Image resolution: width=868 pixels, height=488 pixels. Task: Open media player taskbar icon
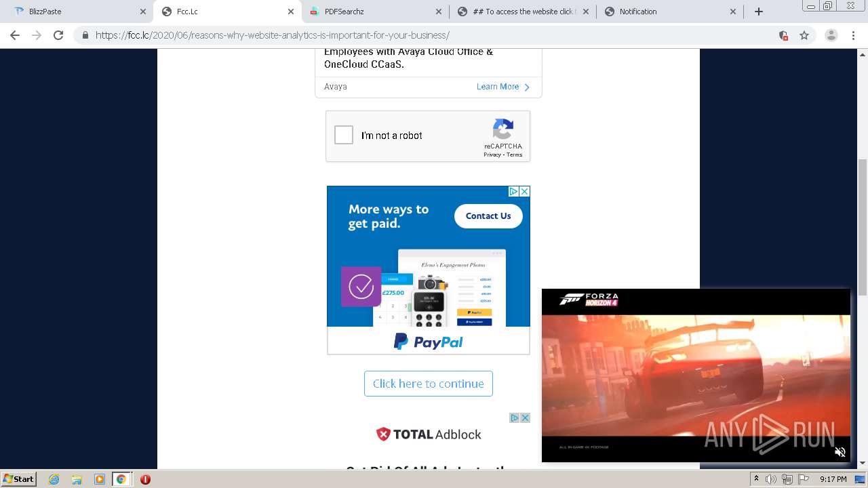point(100,479)
